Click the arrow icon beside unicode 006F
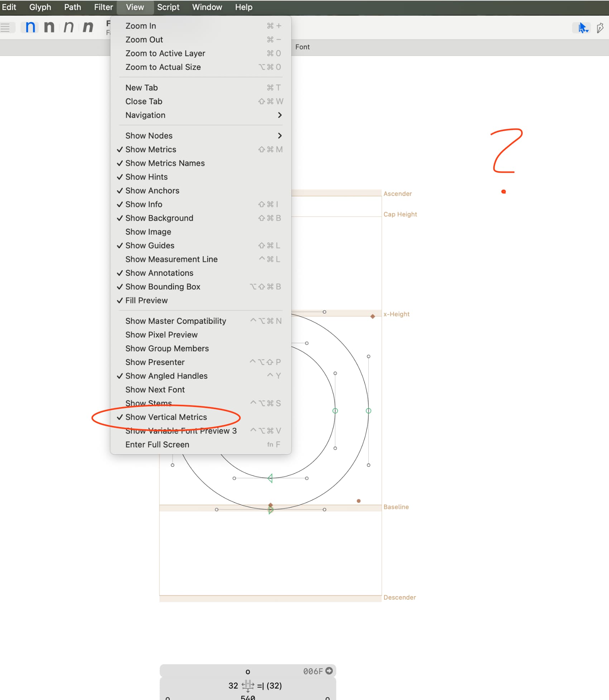The image size is (609, 700). pos(329,671)
